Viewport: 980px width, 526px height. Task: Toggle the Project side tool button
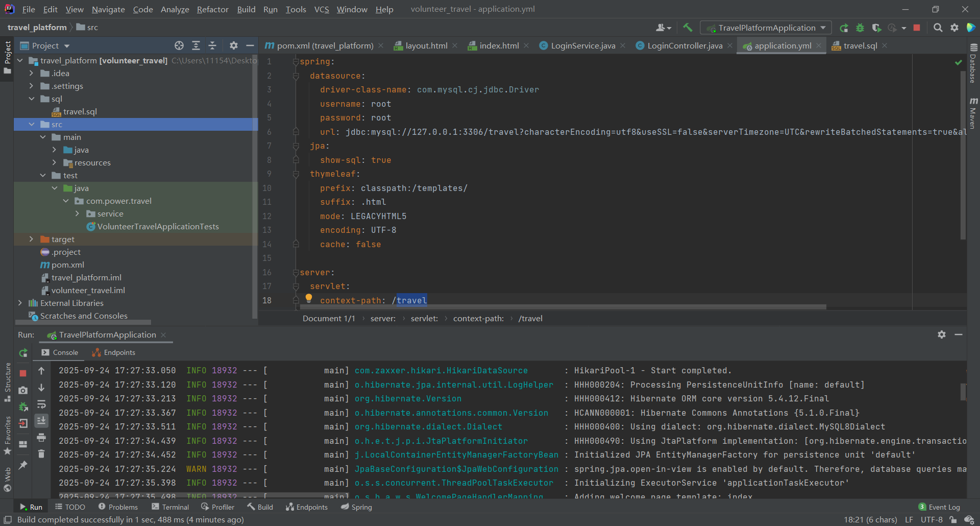7,57
